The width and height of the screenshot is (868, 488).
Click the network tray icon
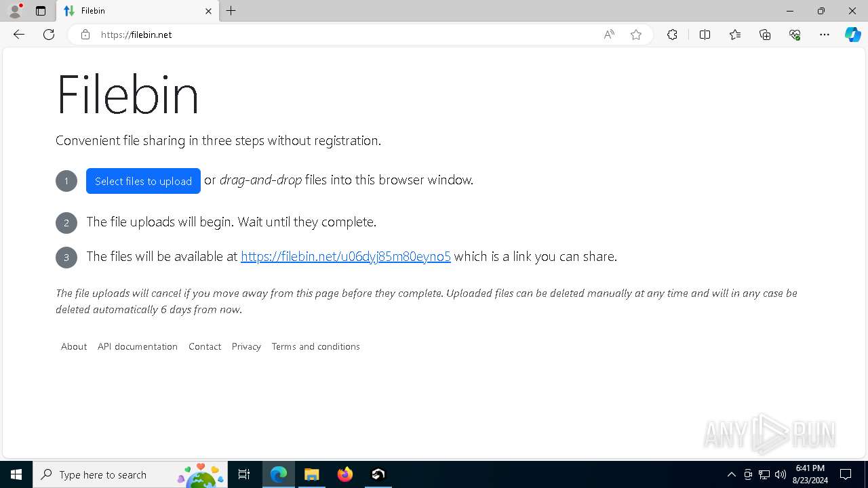click(x=764, y=474)
